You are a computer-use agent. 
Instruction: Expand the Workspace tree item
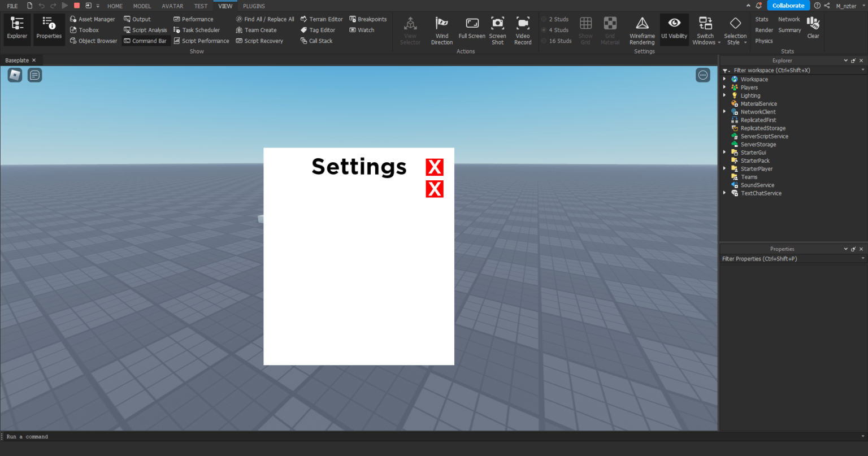[725, 79]
